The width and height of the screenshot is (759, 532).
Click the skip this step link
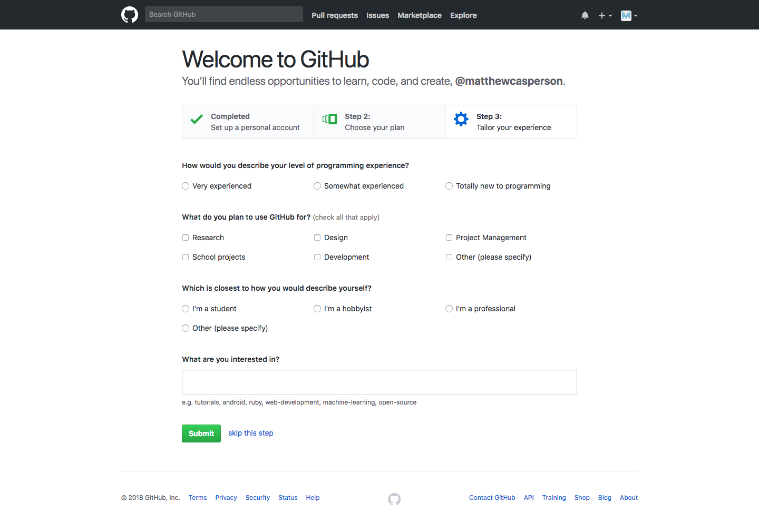click(251, 433)
